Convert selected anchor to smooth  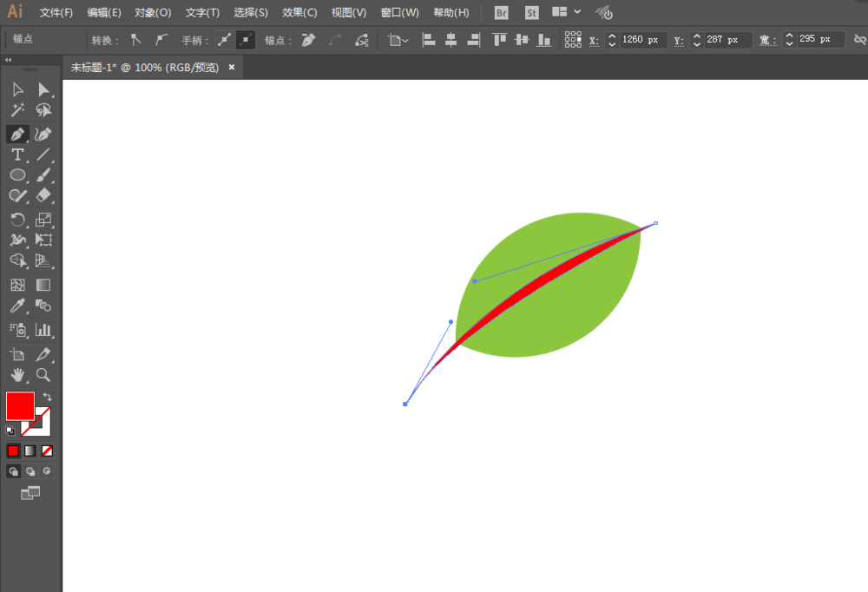tap(161, 40)
